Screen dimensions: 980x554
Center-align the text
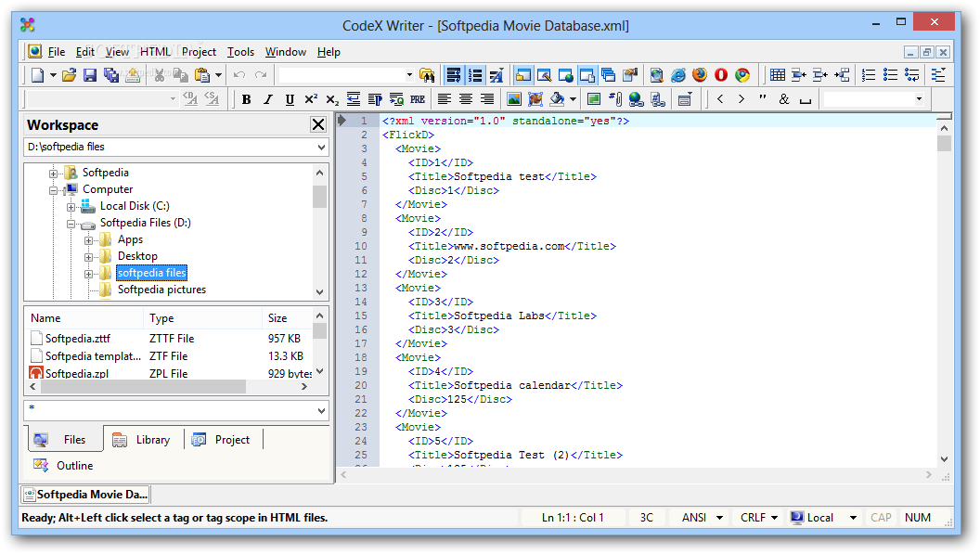466,99
